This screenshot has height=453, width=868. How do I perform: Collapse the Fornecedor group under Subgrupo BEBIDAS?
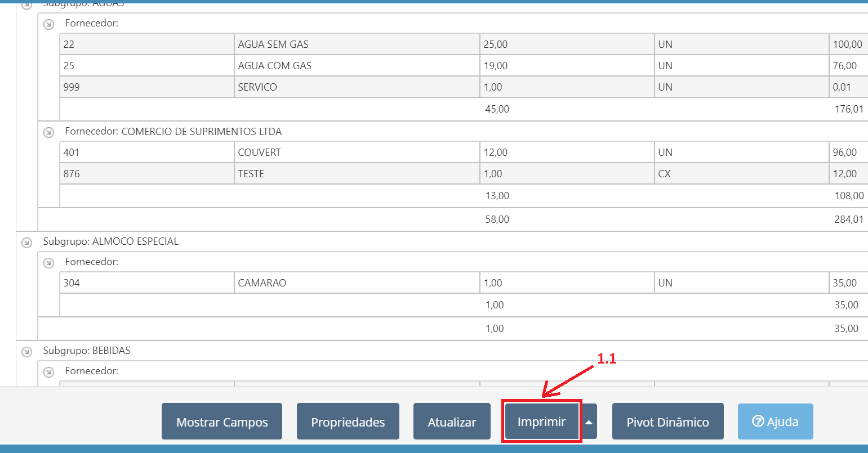click(x=48, y=372)
